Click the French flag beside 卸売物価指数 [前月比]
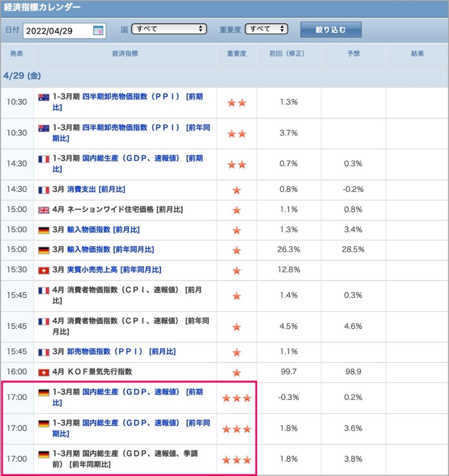449x476 pixels. (x=44, y=352)
